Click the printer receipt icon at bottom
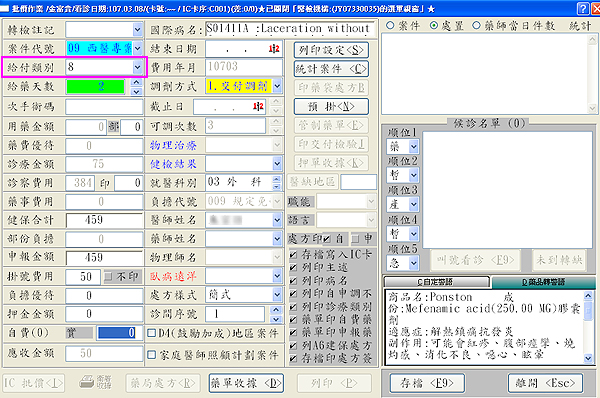 tap(95, 382)
